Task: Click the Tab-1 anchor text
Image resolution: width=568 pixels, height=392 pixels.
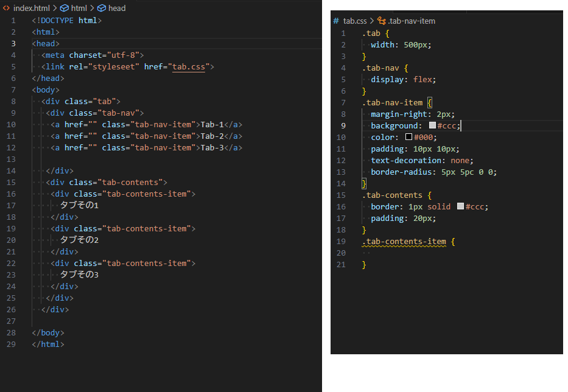Action: (x=212, y=125)
